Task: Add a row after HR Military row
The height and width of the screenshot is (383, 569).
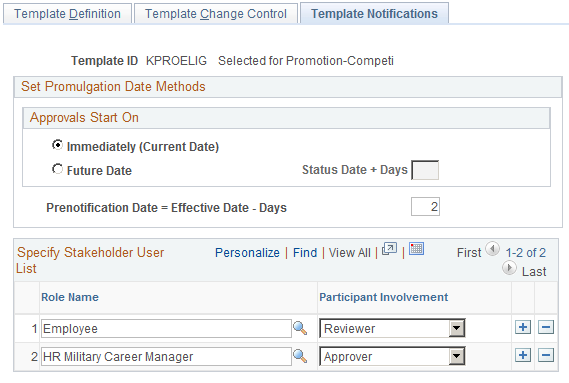Action: (x=523, y=355)
